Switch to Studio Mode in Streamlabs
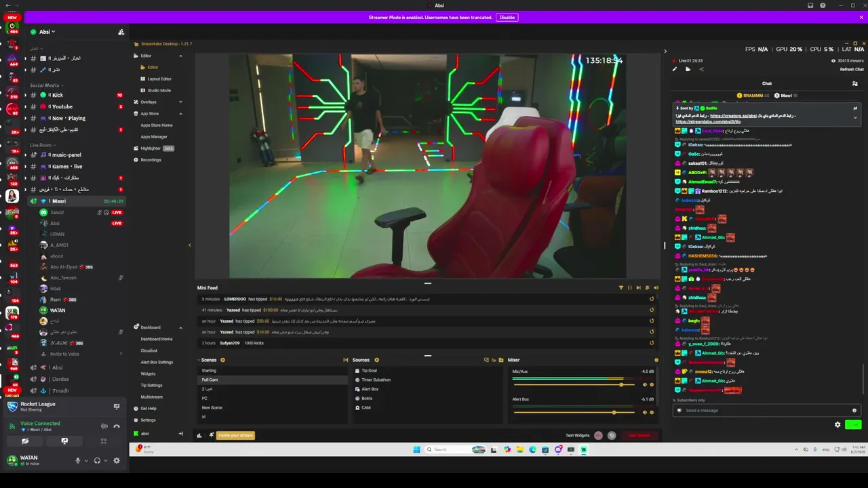868x488 pixels. click(159, 90)
